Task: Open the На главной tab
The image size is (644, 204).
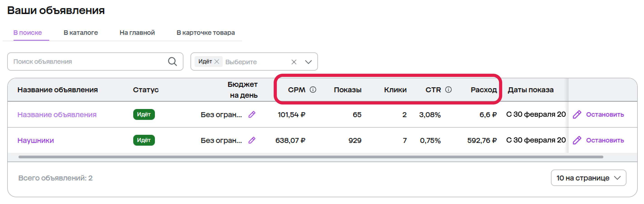Action: pos(137,33)
